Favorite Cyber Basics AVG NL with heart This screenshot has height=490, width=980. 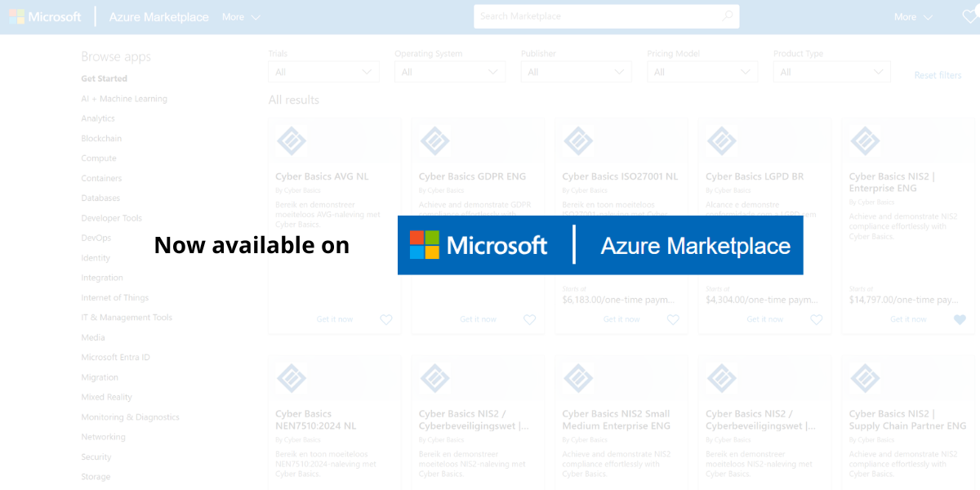pos(386,319)
